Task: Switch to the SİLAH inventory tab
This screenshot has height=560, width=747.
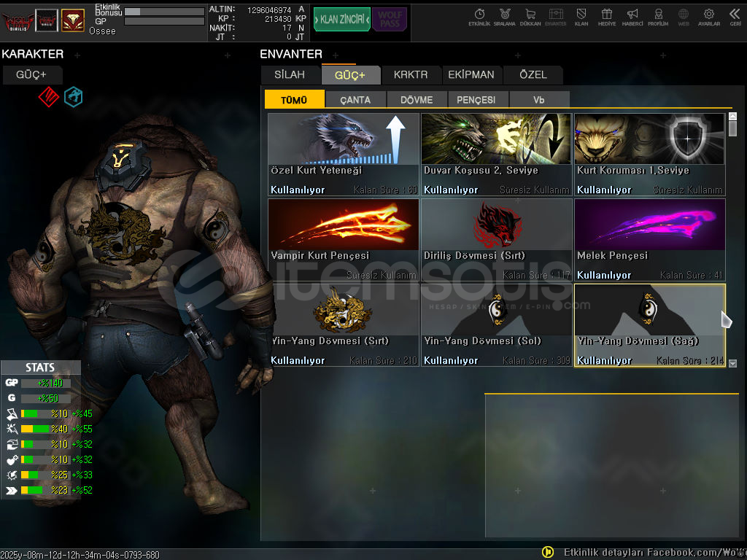Action: tap(290, 75)
